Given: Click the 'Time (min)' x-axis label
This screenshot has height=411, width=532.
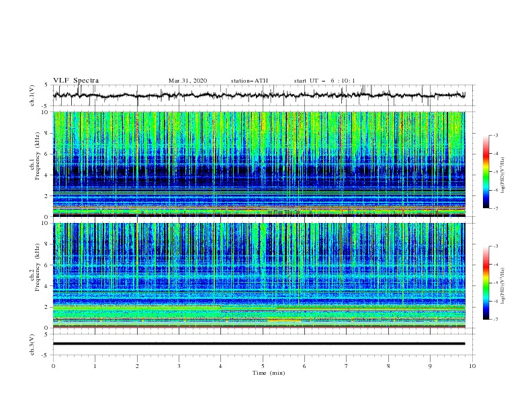Looking at the screenshot, I should [269, 373].
